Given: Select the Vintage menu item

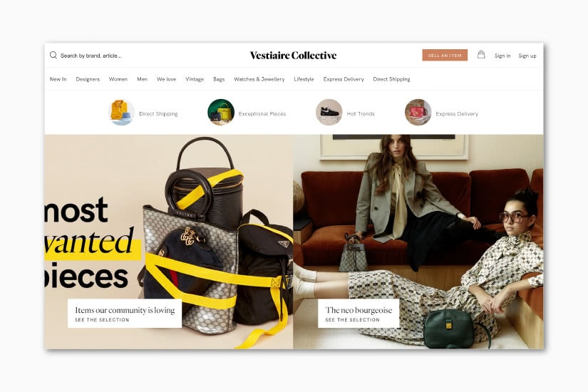Looking at the screenshot, I should [x=195, y=79].
